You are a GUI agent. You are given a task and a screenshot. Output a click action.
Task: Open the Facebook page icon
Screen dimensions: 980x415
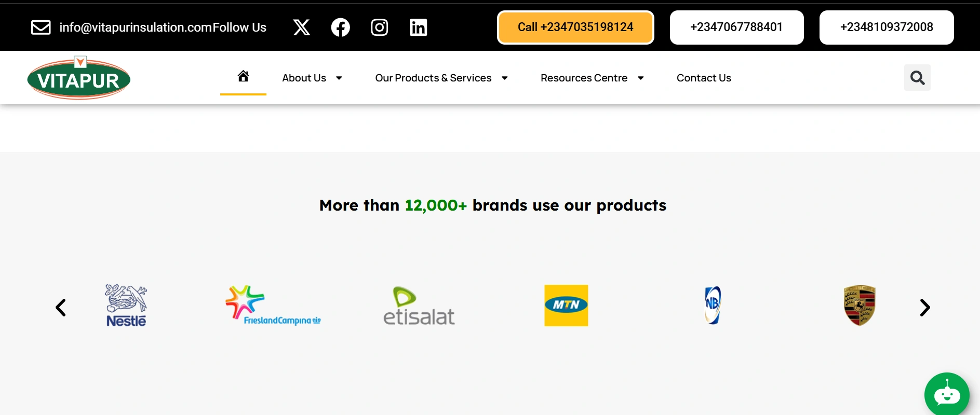pyautogui.click(x=340, y=27)
